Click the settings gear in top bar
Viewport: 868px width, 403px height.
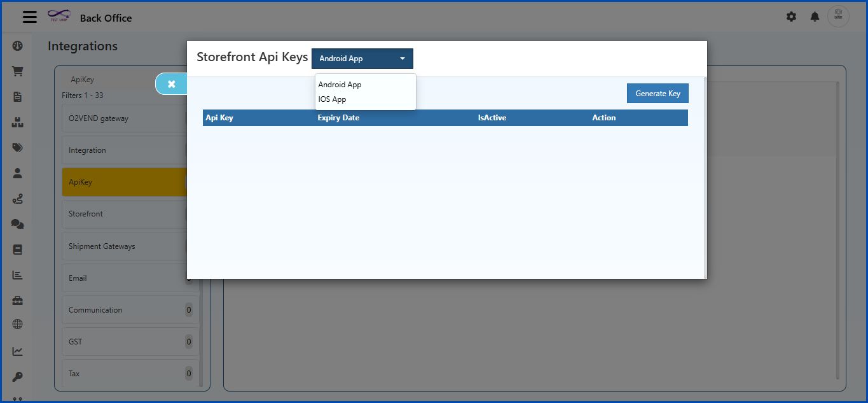791,17
